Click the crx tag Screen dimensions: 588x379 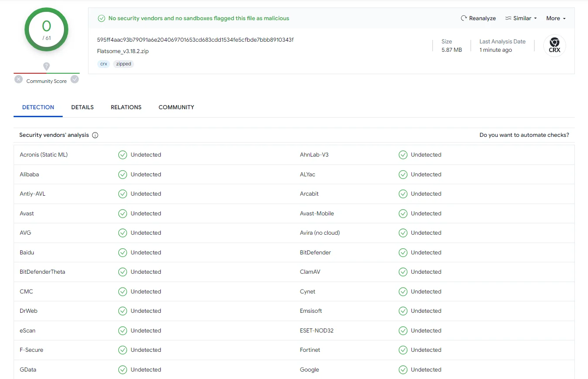tap(104, 64)
